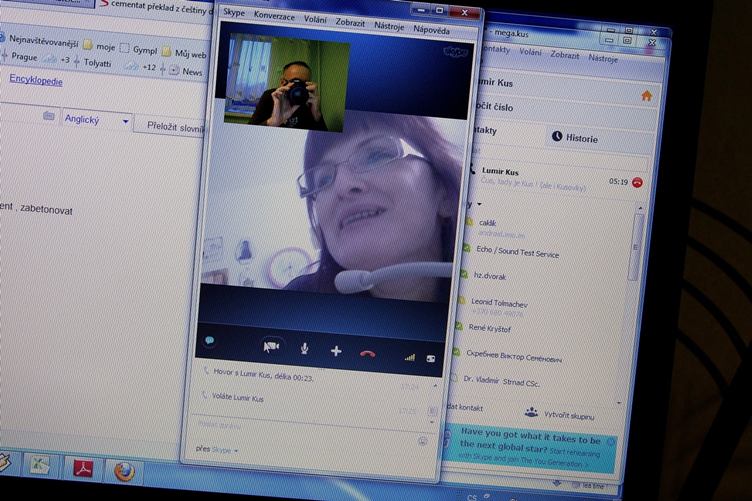The width and height of the screenshot is (752, 501).
Task: Toggle the video camera in the call
Action: (x=270, y=346)
